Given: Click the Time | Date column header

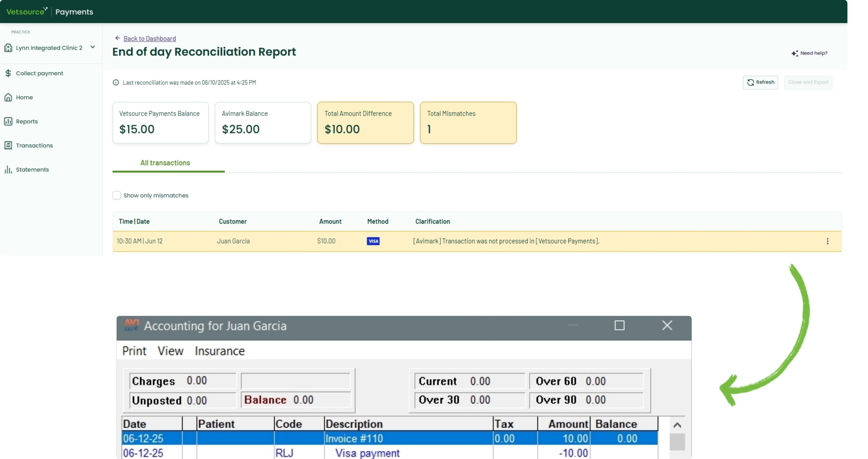Looking at the screenshot, I should tap(134, 222).
